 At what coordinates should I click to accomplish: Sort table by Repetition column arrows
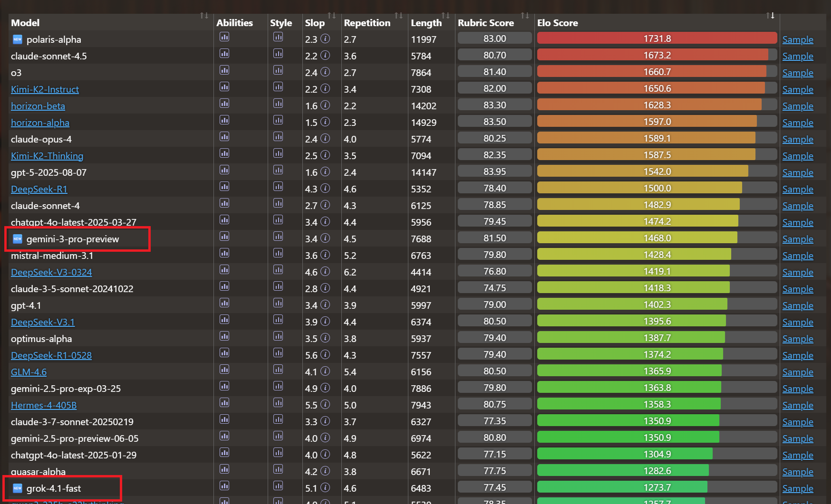[x=399, y=16]
